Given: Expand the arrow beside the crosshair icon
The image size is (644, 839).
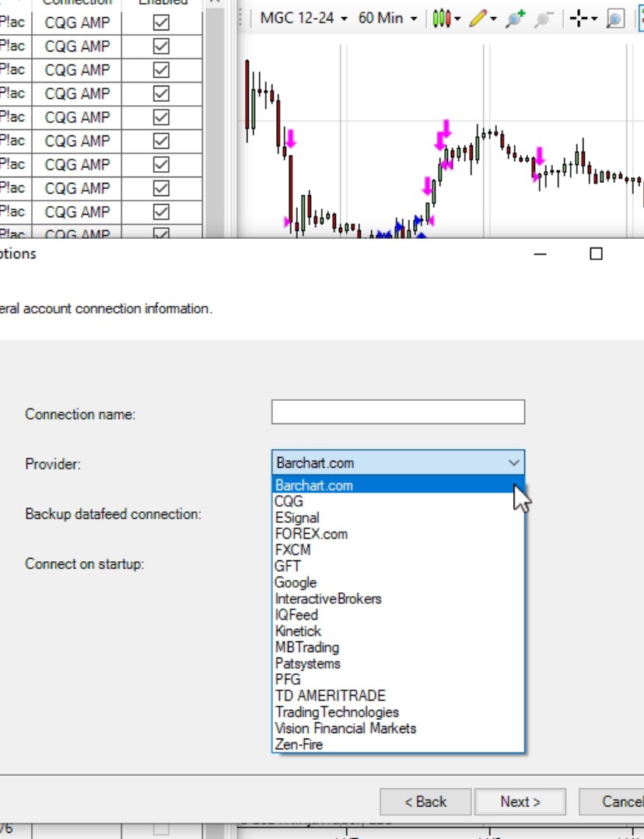Looking at the screenshot, I should pyautogui.click(x=594, y=19).
